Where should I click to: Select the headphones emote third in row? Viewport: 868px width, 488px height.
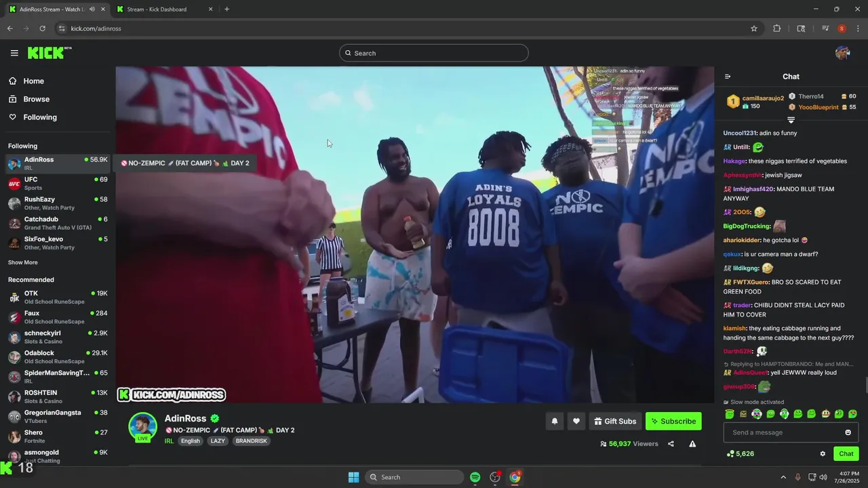757,414
